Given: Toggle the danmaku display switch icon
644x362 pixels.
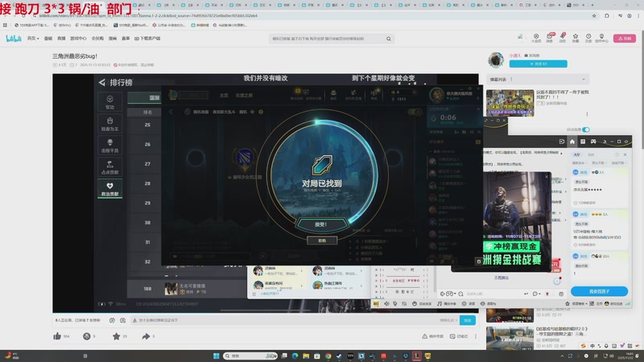Looking at the screenshot, I should point(112,320).
